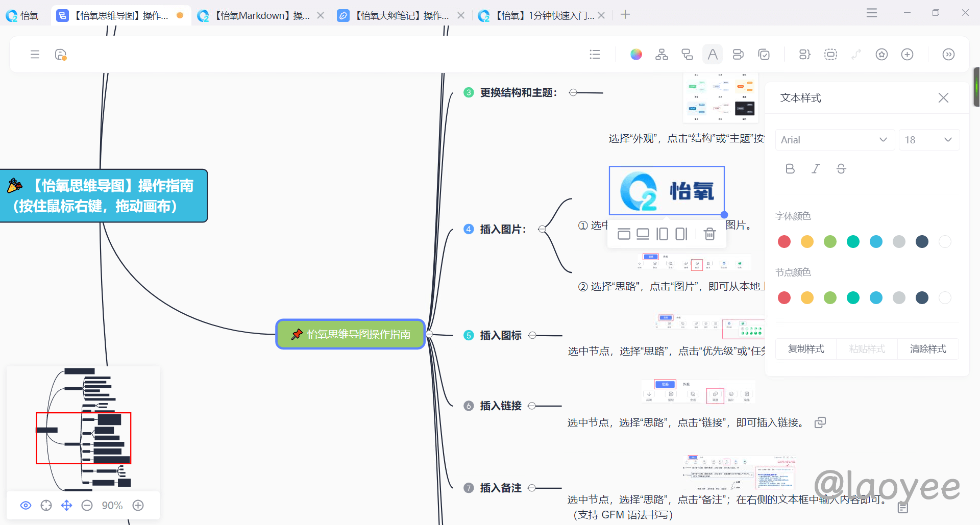Toggle bold text formatting
Image resolution: width=980 pixels, height=525 pixels.
(790, 169)
